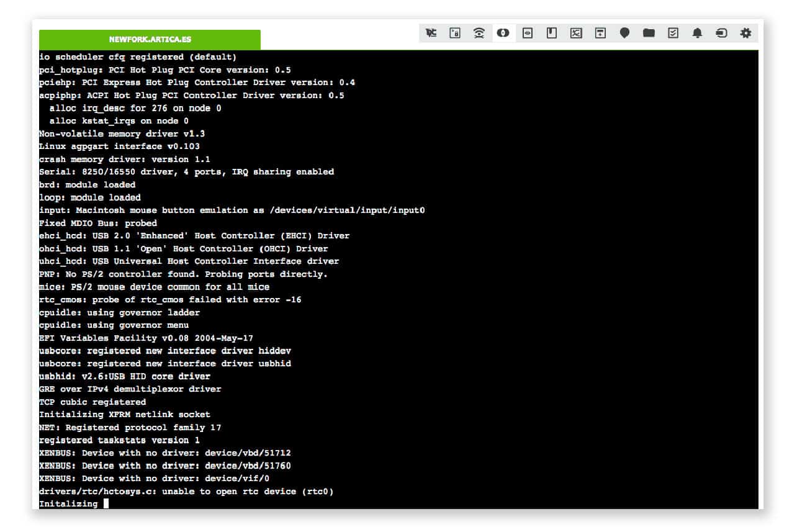This screenshot has height=532, width=792.
Task: Click the archive inbox box icon
Action: [x=600, y=33]
